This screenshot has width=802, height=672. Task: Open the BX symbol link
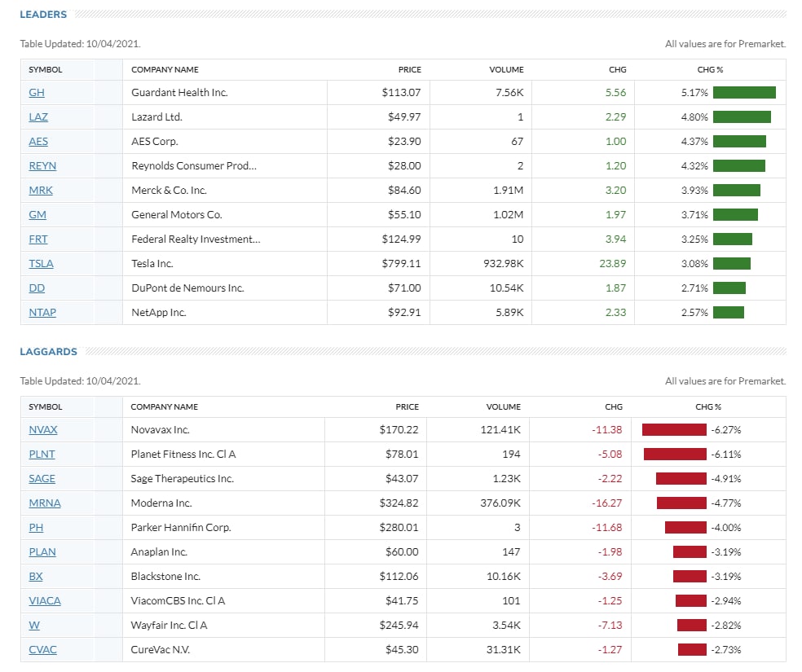point(36,577)
